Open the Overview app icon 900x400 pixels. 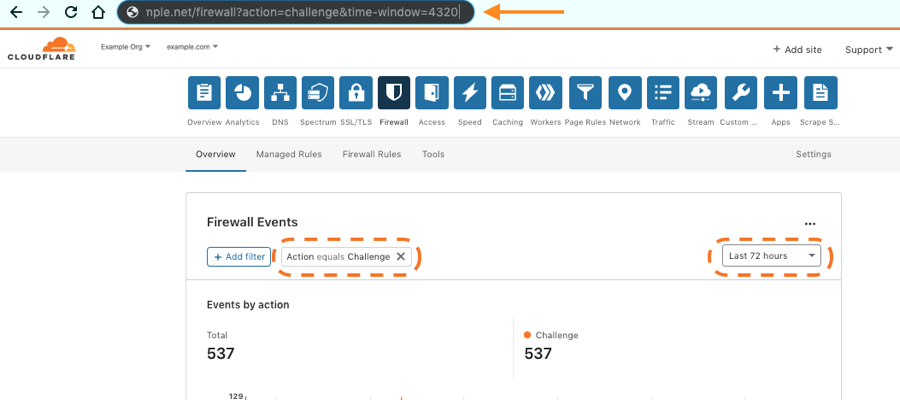click(204, 92)
